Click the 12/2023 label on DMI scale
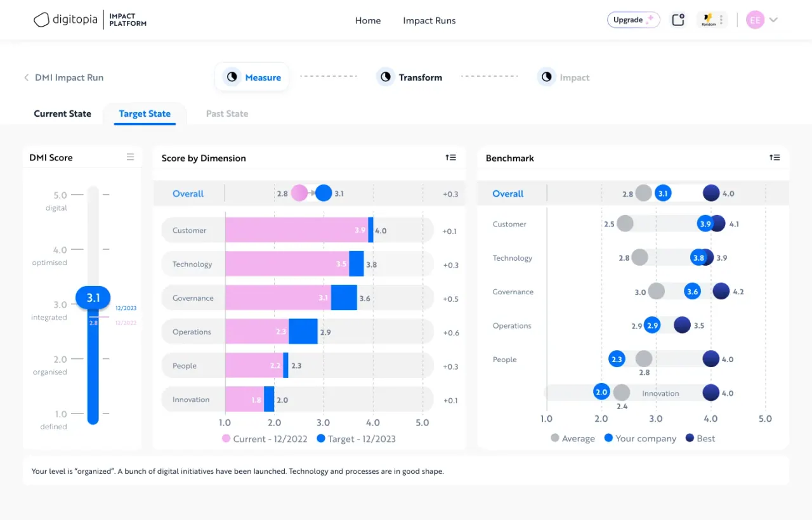 coord(126,308)
